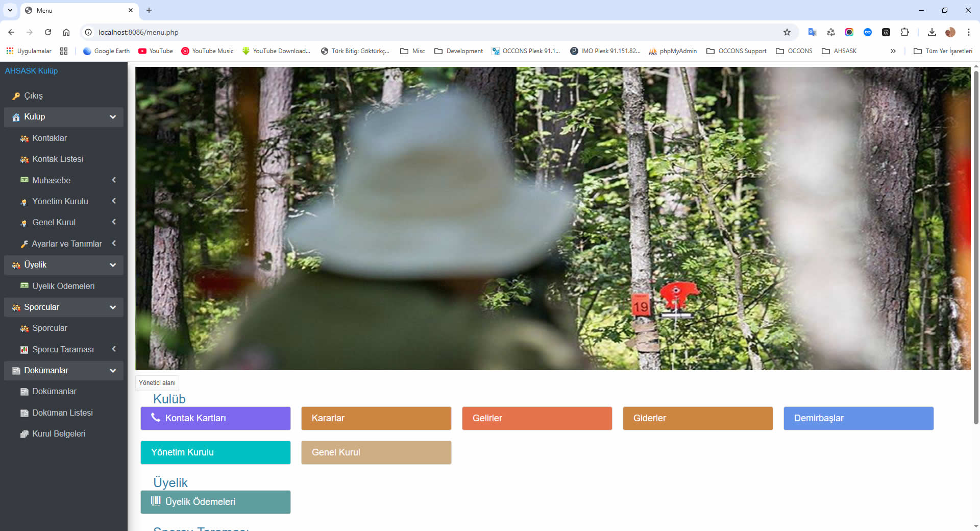This screenshot has height=531, width=980.
Task: Click the key icon next to Çıkış
Action: click(x=16, y=96)
